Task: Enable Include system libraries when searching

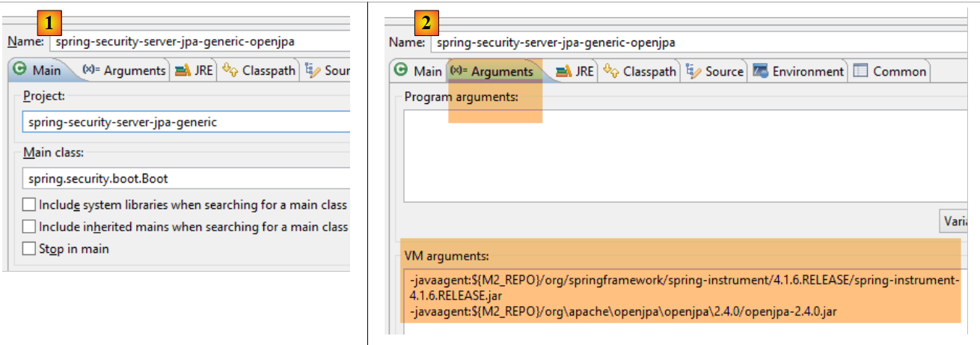Action: [x=29, y=204]
